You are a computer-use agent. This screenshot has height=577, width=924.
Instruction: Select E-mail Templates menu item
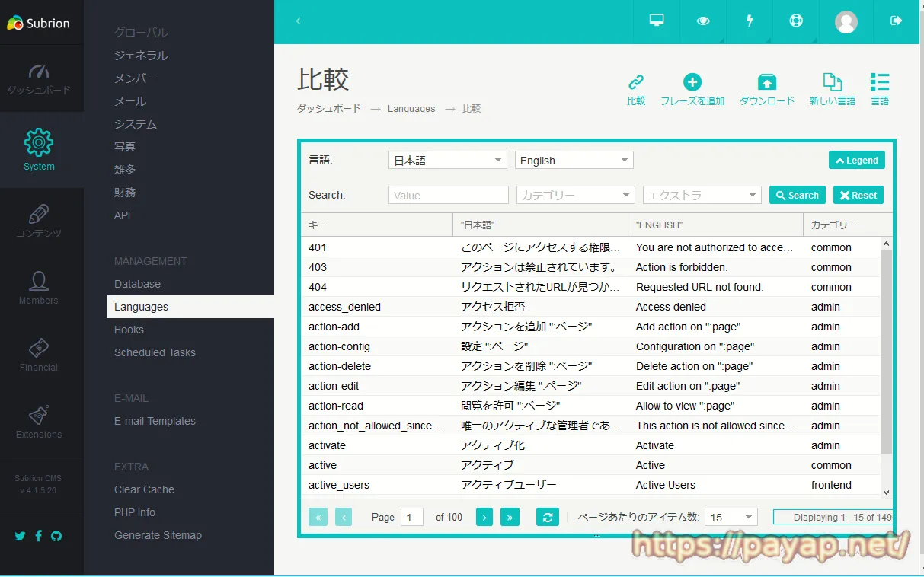pos(155,421)
